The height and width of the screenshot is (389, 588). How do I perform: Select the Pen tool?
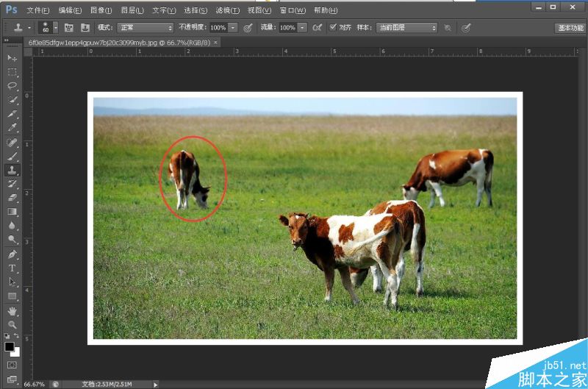coord(12,254)
